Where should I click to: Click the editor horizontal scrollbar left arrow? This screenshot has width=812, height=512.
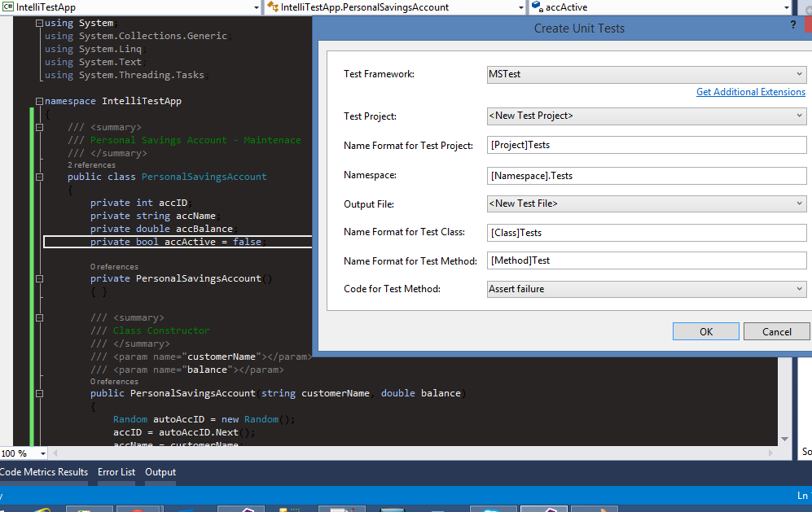pyautogui.click(x=55, y=453)
